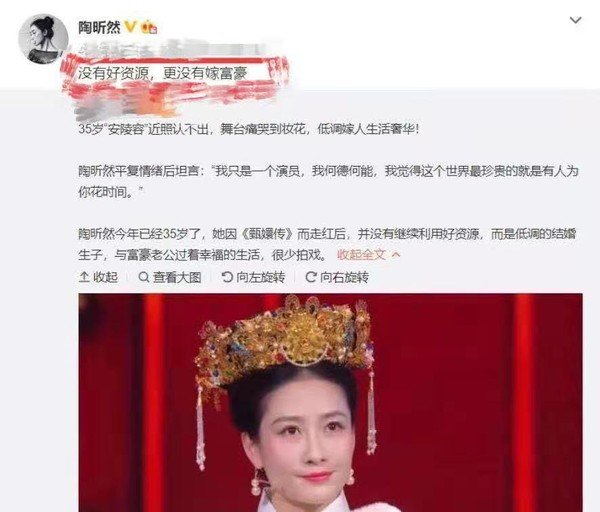Select the 向右旋转 rotate-right label
Viewport: 600px width, 512px height.
point(344,277)
